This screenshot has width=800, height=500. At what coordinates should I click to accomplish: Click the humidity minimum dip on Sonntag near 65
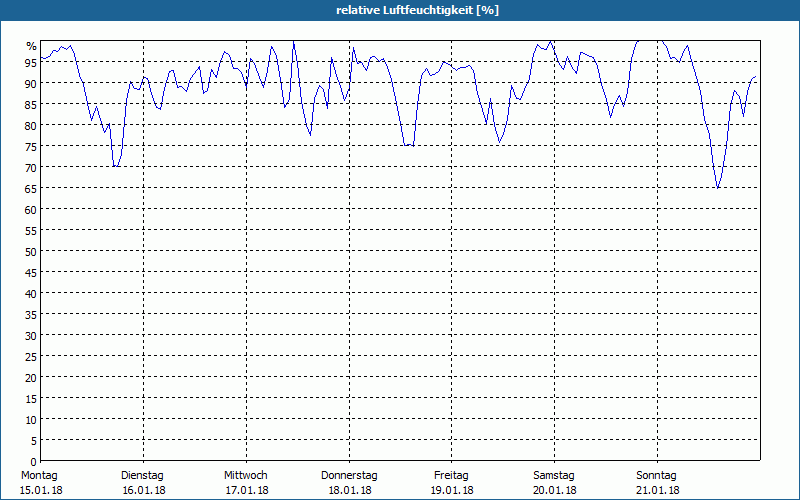[717, 188]
